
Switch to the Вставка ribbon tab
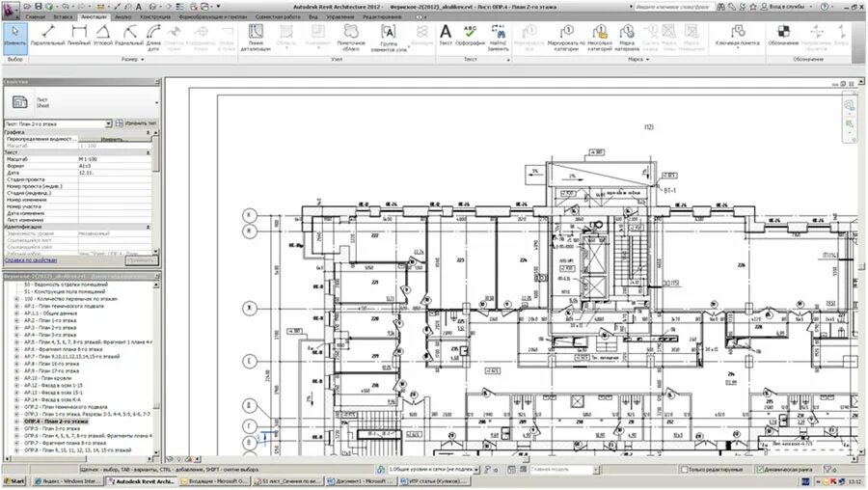click(63, 17)
